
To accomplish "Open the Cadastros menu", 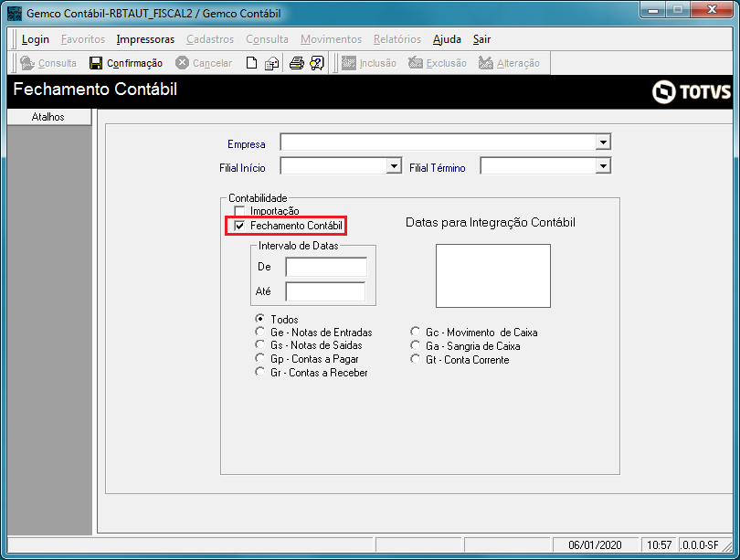I will coord(210,39).
